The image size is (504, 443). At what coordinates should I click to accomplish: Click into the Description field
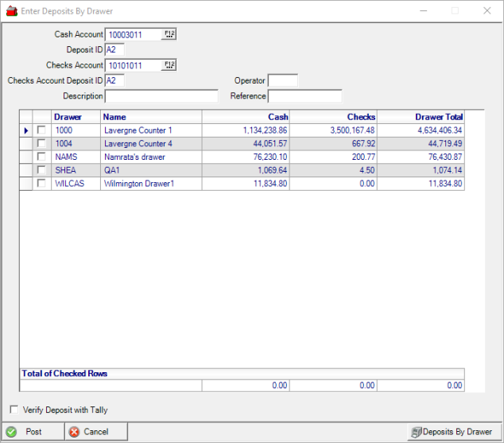(x=161, y=96)
